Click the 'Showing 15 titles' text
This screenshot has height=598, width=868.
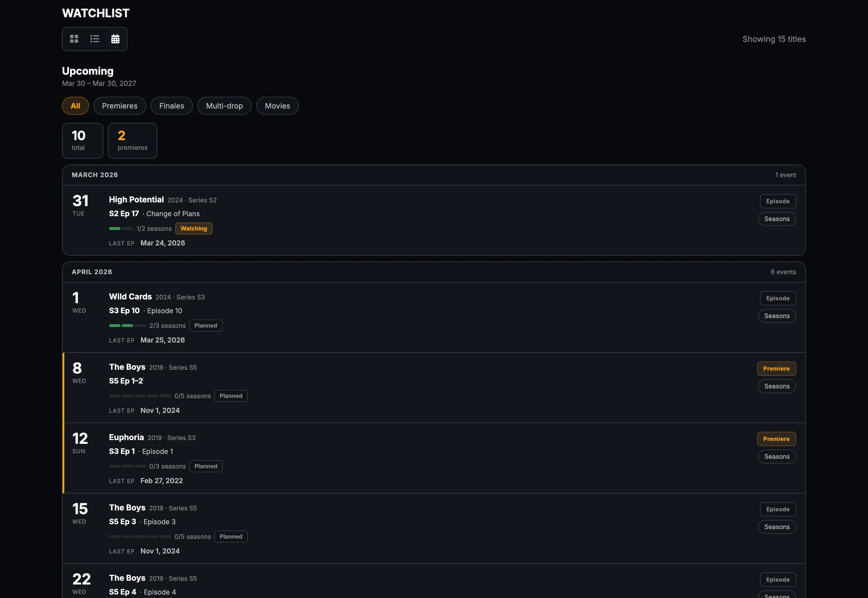[774, 39]
